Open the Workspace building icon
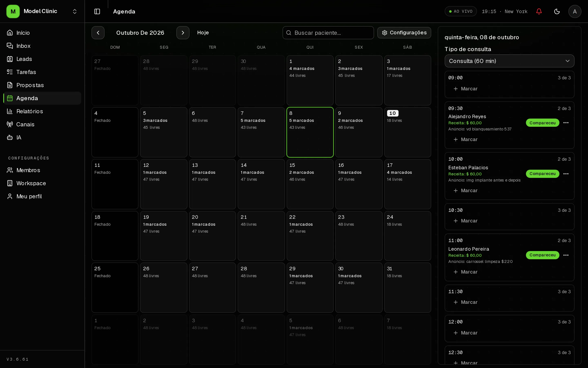The image size is (588, 368). coord(10,183)
